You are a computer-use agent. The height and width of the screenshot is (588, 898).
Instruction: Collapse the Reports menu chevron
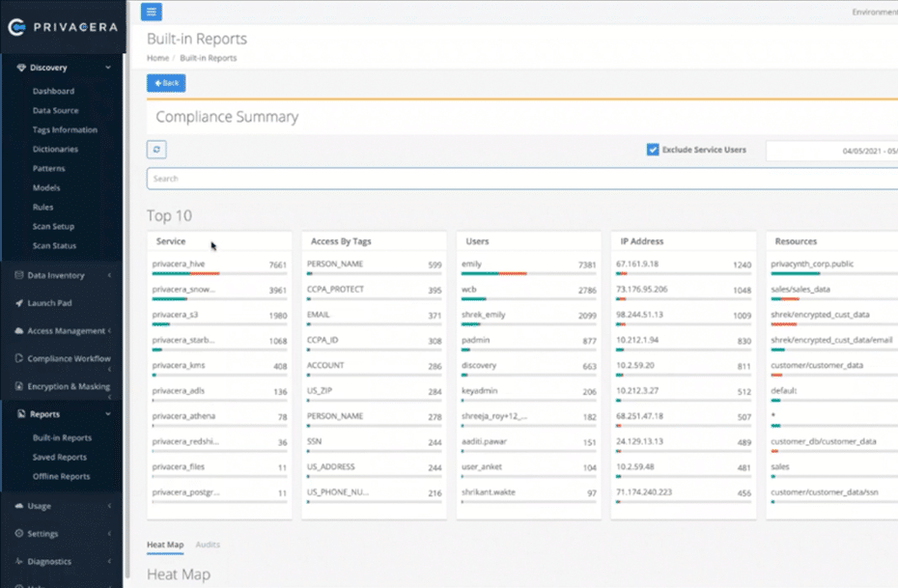pos(108,414)
